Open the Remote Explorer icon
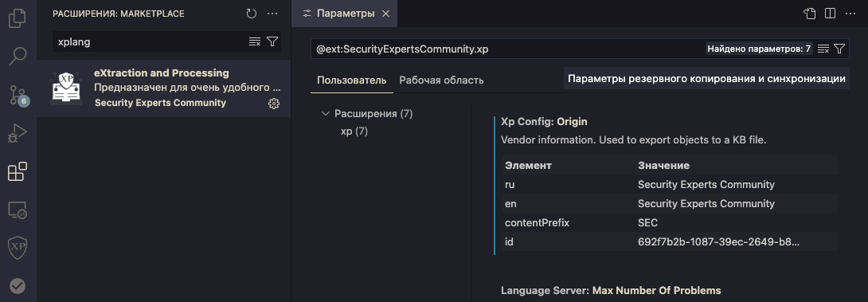 (18, 210)
